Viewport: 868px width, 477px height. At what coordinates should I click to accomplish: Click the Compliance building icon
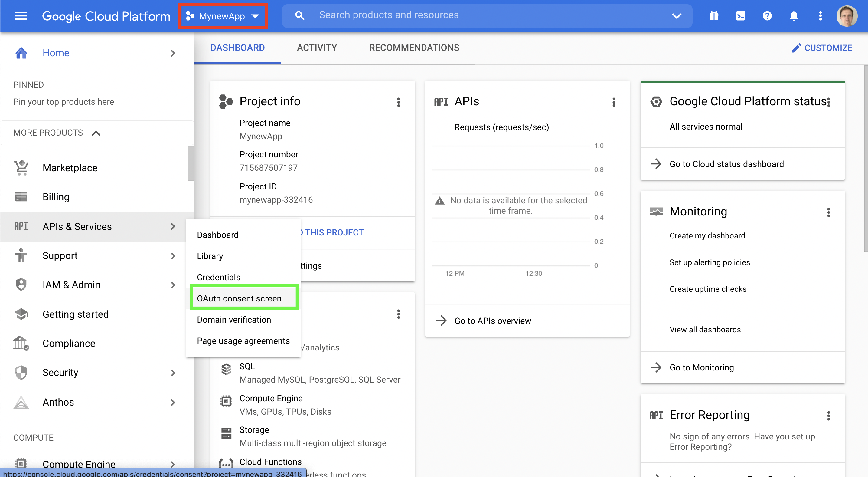pyautogui.click(x=21, y=343)
